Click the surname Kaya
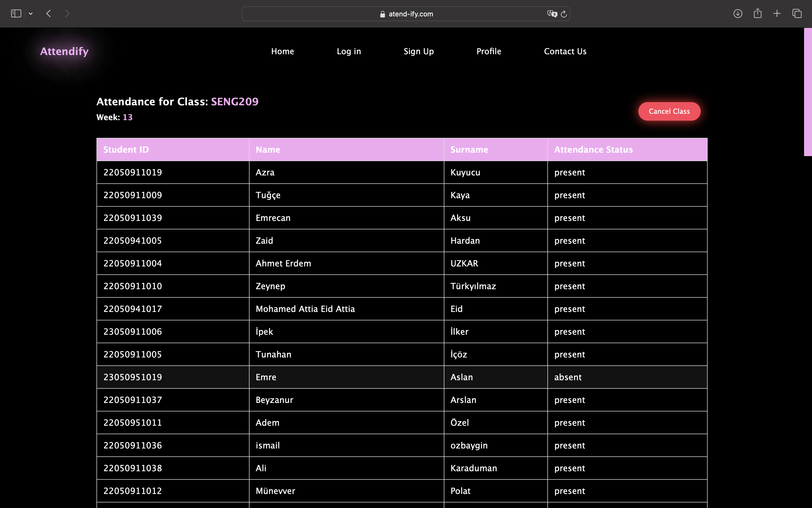 [x=460, y=195]
